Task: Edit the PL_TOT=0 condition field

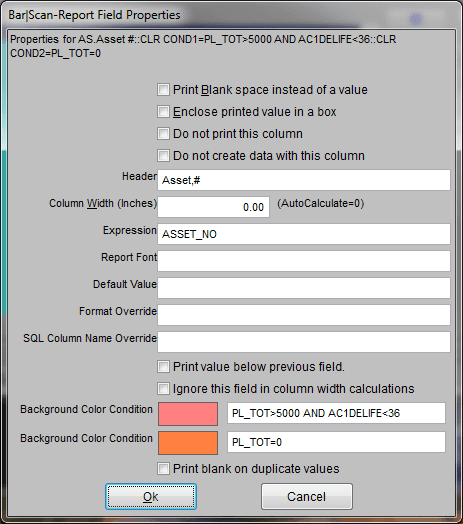Action: coord(336,442)
